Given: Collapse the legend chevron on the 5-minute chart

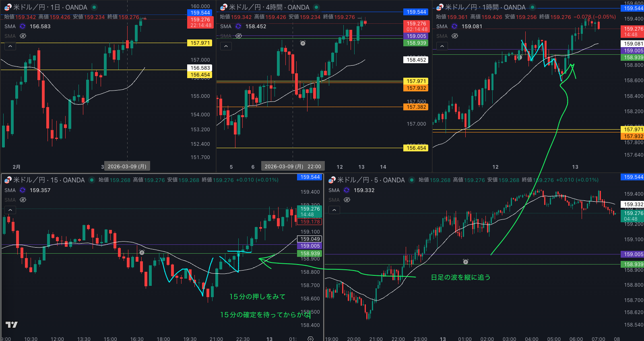Looking at the screenshot, I should (334, 210).
